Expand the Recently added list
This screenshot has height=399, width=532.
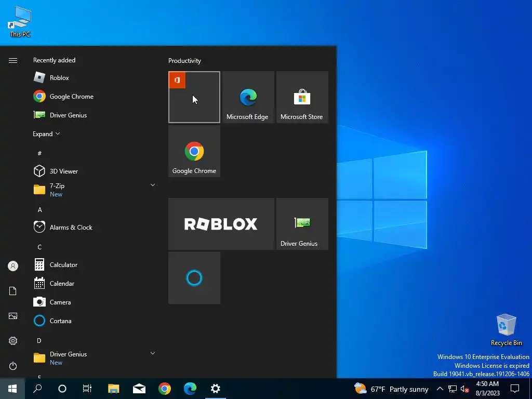[x=46, y=134]
